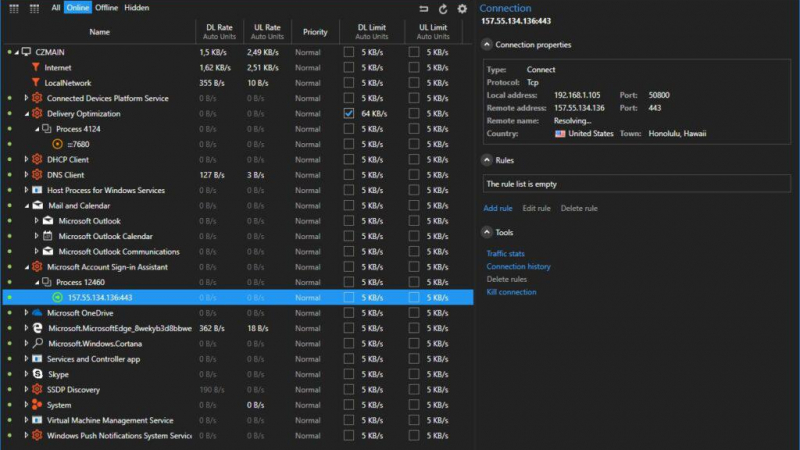Uncheck DL Limit for Delivery Optimization

pos(349,114)
